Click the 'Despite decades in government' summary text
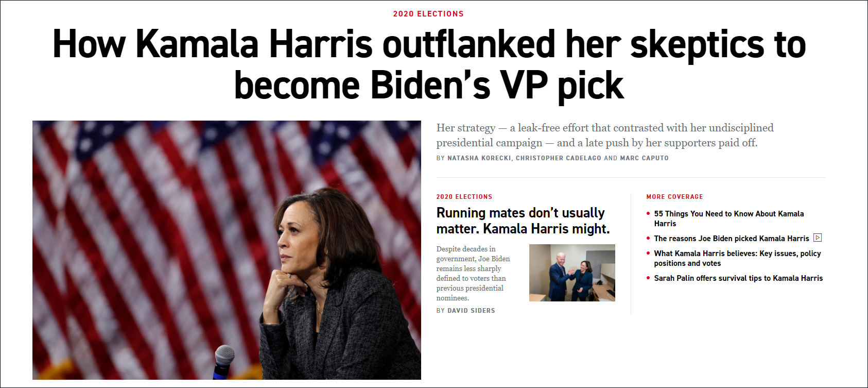 click(473, 273)
